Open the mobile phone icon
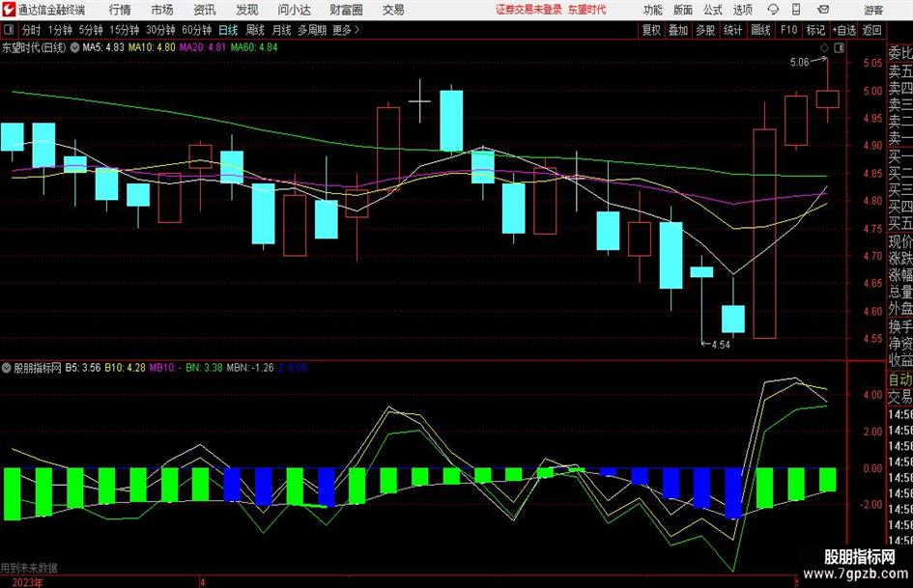Viewport: 913px width, 588px height. pos(796,10)
